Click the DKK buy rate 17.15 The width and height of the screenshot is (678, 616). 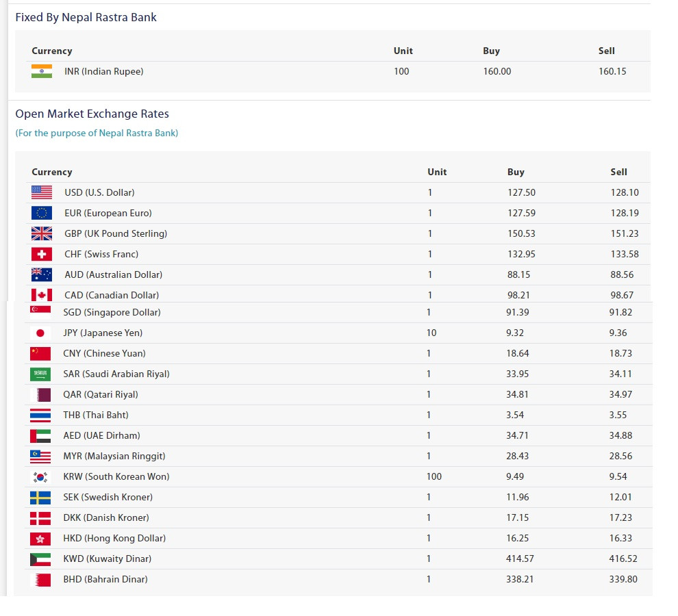coord(518,518)
